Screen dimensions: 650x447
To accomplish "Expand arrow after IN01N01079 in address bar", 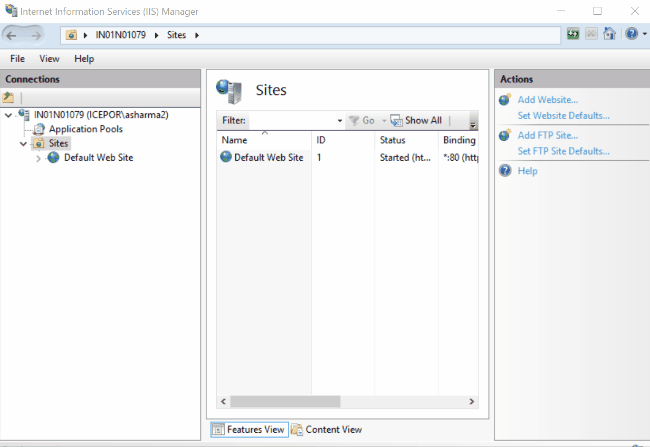I will coord(157,35).
